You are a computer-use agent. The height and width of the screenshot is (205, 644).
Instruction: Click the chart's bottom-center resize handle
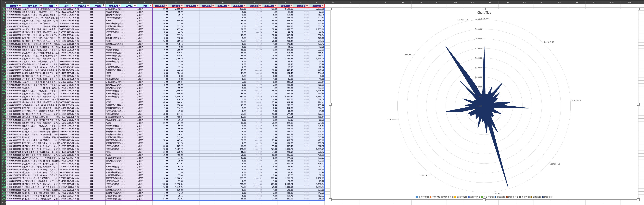point(484,199)
